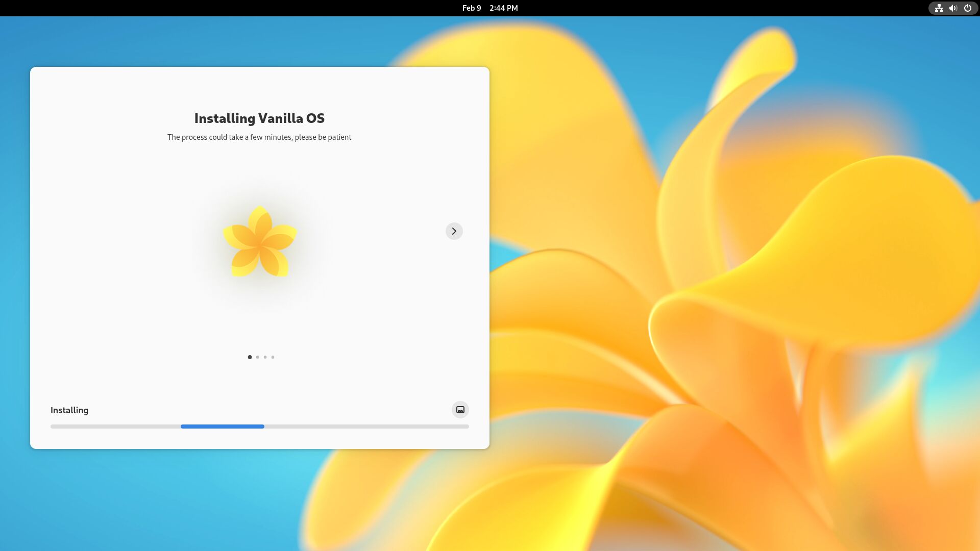Click the 'Installing Vanilla OS' heading
The width and height of the screenshot is (980, 551).
259,118
